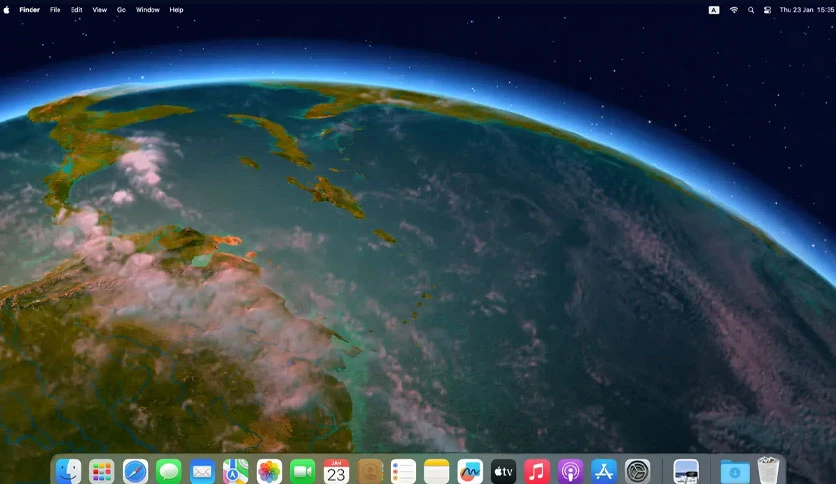This screenshot has height=484, width=836.
Task: Open Launchpad in the Dock
Action: coord(102,472)
